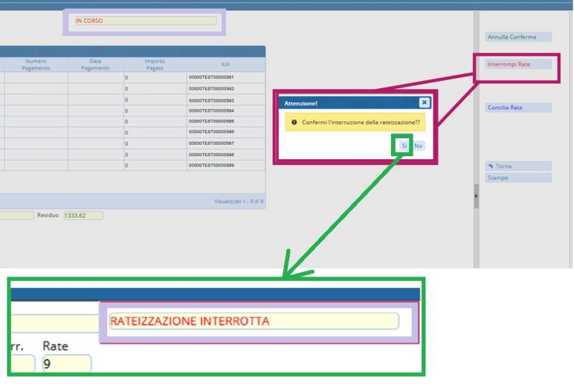Image resolution: width=574 pixels, height=392 pixels.
Task: Open Concilia Rata from the side panel
Action: click(x=519, y=107)
